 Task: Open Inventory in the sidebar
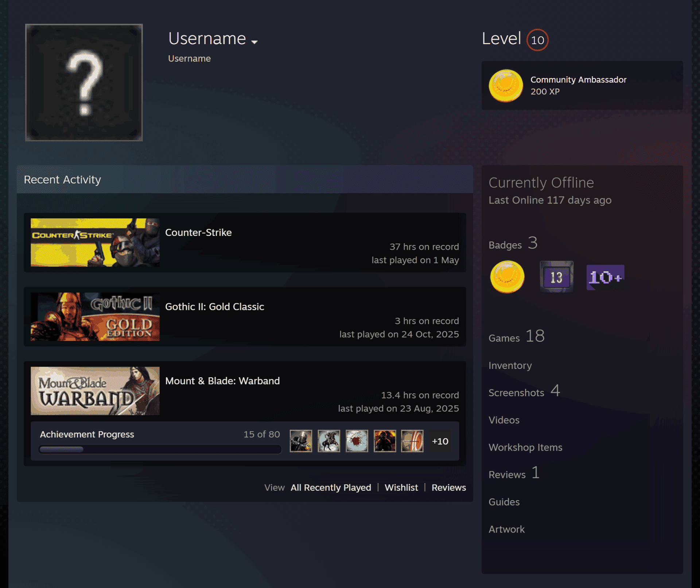pyautogui.click(x=510, y=365)
